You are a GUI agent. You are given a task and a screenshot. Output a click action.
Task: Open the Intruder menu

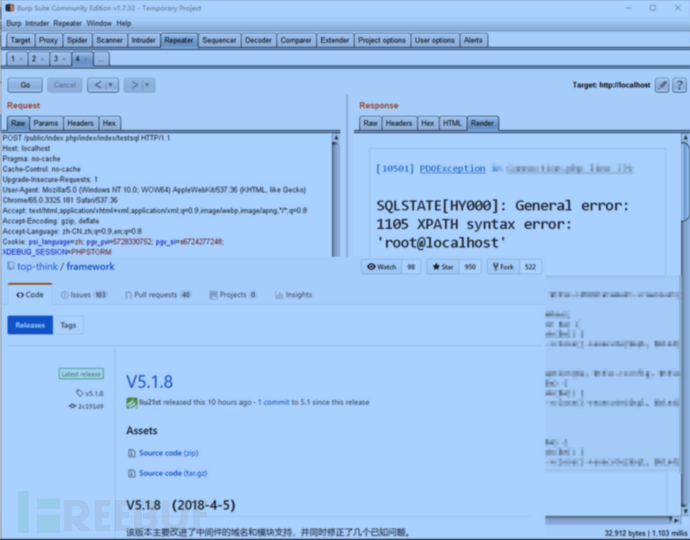pos(37,23)
